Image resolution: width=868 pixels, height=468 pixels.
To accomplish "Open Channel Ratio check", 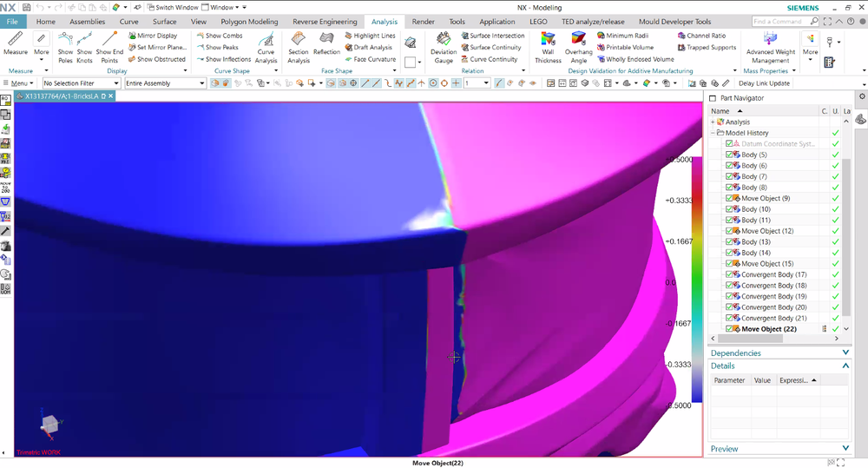I will click(701, 36).
